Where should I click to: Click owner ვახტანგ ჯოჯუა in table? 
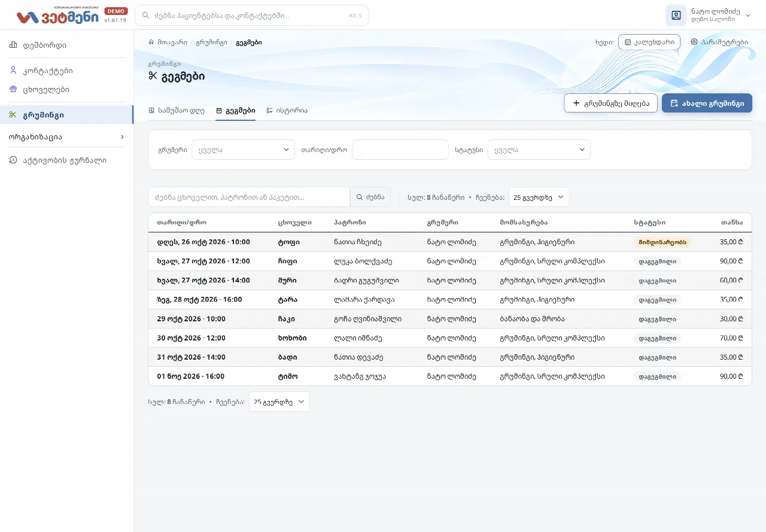(x=360, y=376)
